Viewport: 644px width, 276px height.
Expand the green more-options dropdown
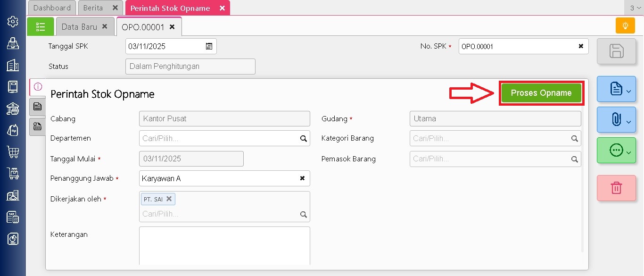(616, 151)
